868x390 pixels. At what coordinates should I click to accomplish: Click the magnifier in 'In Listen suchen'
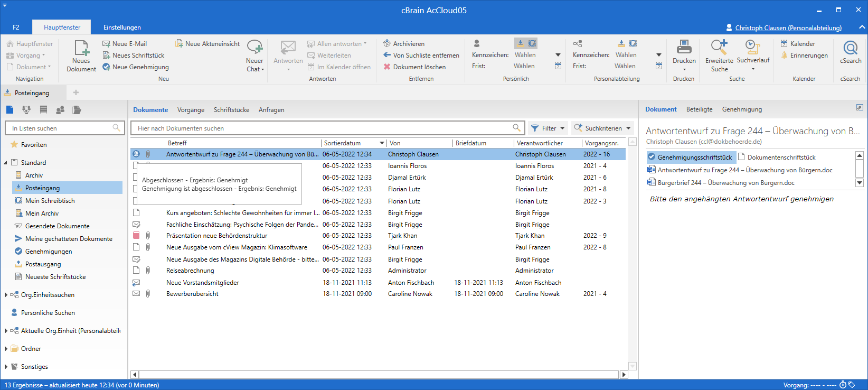click(x=117, y=128)
